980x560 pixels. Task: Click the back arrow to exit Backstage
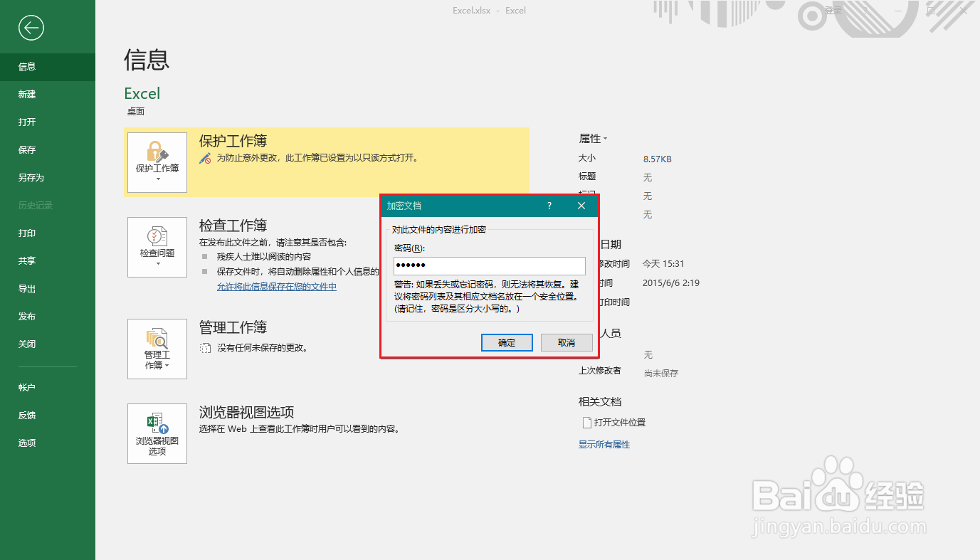tap(31, 28)
